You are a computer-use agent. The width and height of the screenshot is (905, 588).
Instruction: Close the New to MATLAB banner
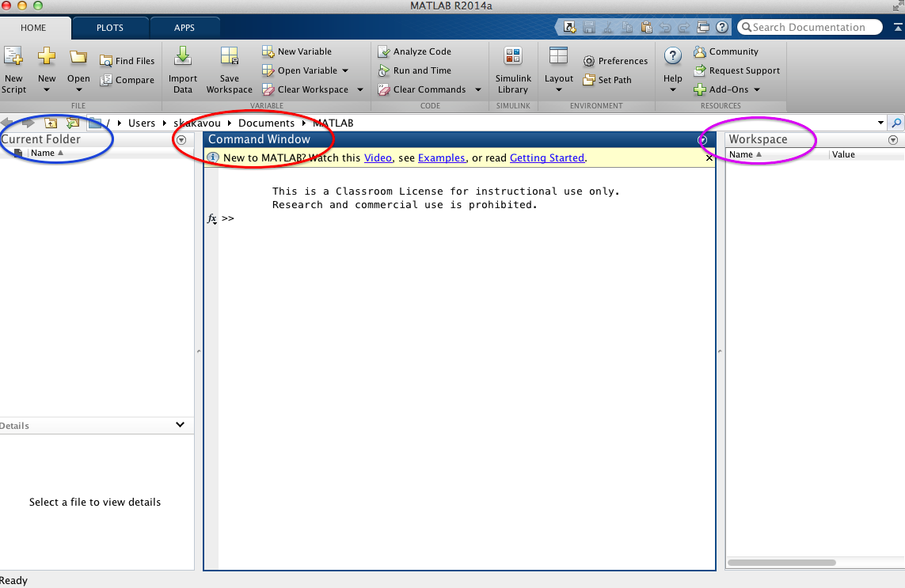709,157
